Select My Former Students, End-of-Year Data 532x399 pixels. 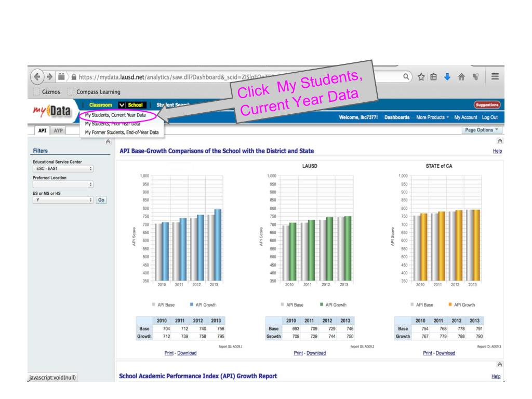[122, 132]
